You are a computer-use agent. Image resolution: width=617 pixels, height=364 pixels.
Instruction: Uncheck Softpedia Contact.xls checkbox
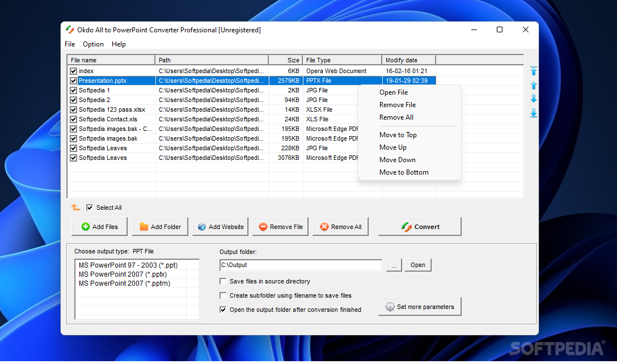click(73, 119)
